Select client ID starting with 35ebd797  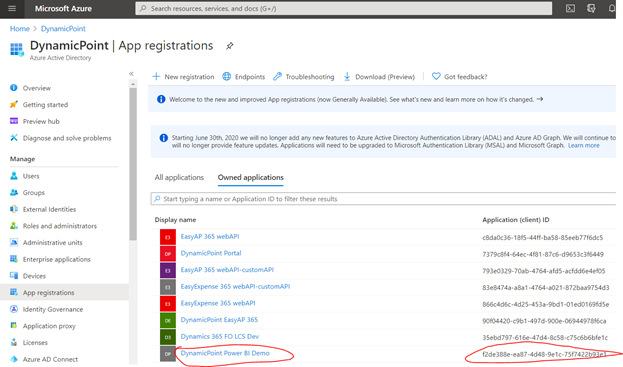tap(545, 338)
